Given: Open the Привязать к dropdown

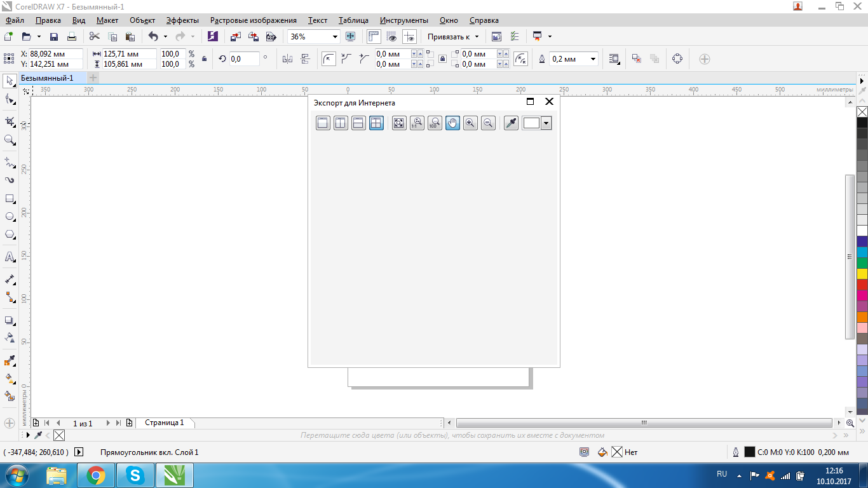Looking at the screenshot, I should coord(454,37).
